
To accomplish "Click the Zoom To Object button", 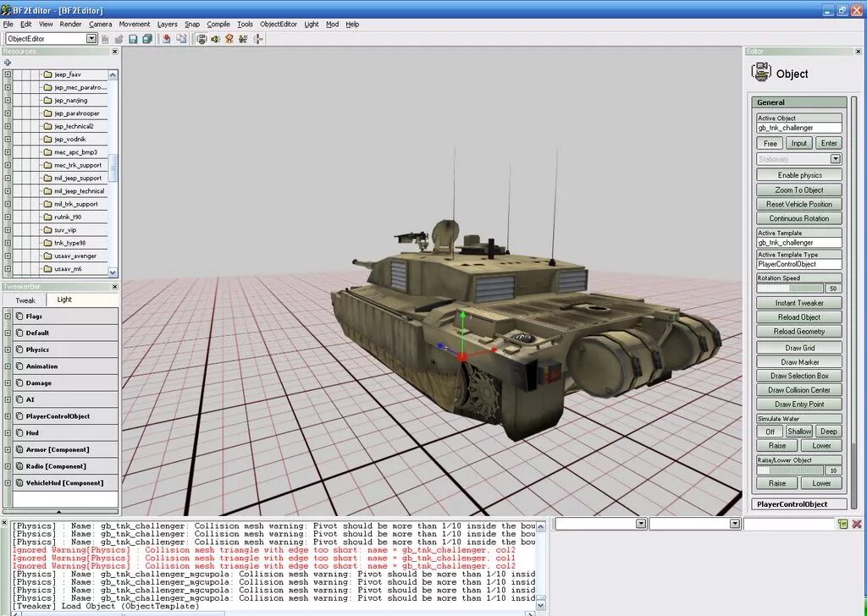I will coord(799,190).
